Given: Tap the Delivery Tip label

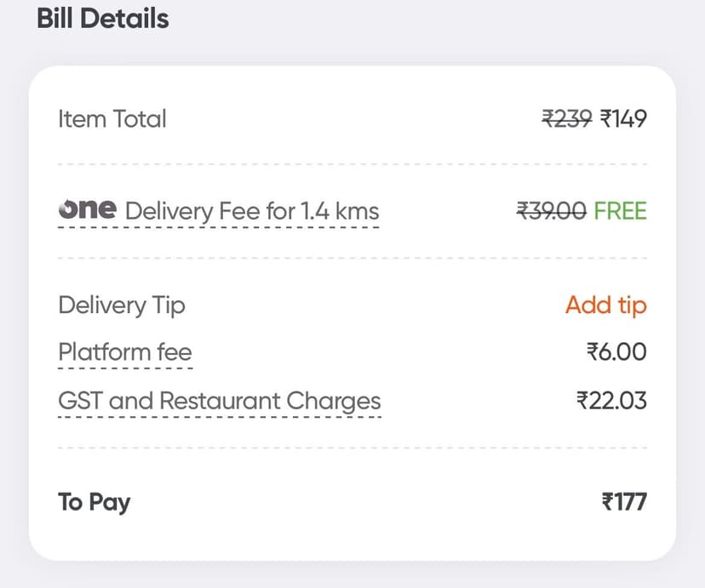Looking at the screenshot, I should 122,305.
